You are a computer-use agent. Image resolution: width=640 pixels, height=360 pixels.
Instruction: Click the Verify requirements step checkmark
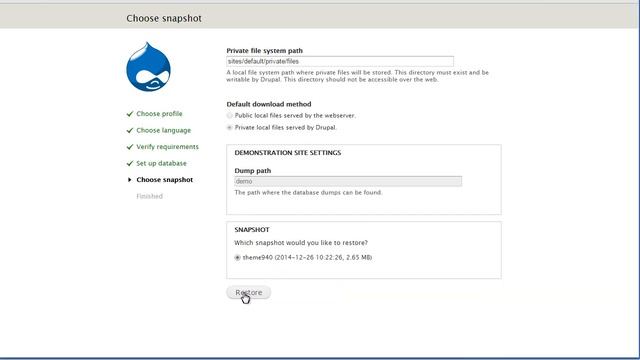(130, 147)
